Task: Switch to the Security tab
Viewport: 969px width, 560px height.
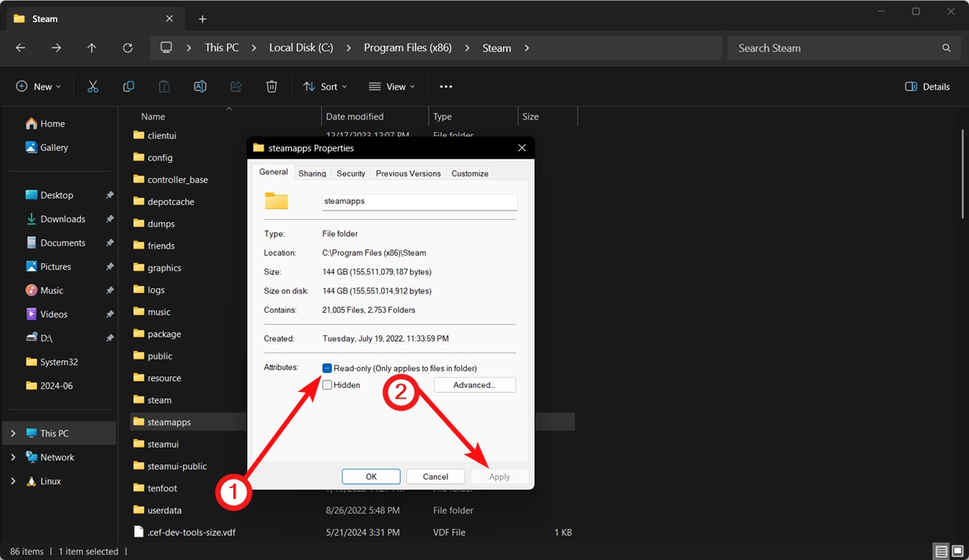Action: pyautogui.click(x=350, y=173)
